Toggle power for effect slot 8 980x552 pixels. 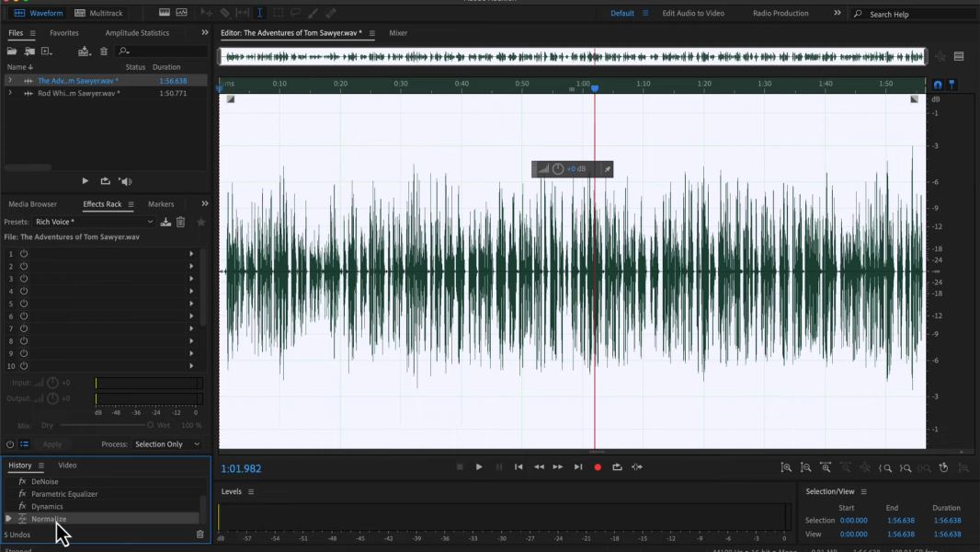(24, 341)
